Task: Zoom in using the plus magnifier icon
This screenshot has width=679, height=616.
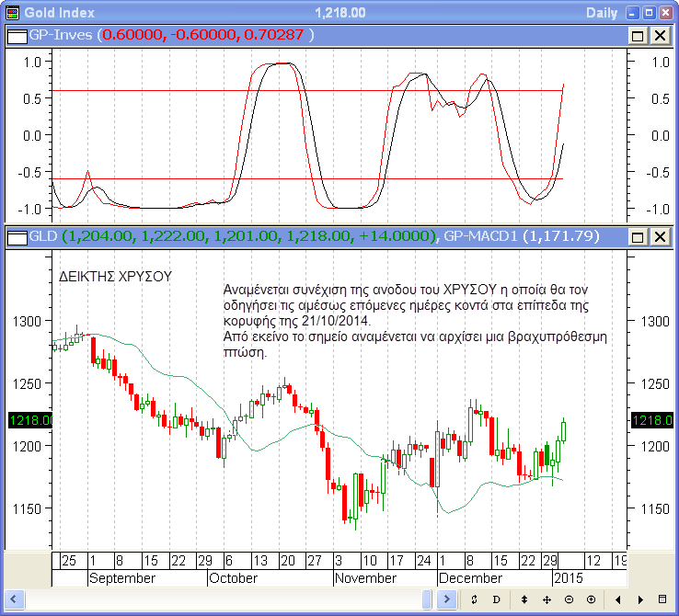Action: (591, 599)
